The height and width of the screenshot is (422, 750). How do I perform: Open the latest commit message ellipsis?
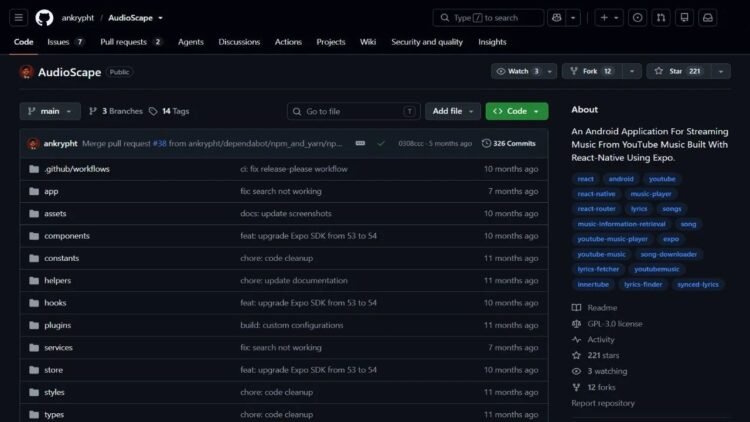click(360, 143)
